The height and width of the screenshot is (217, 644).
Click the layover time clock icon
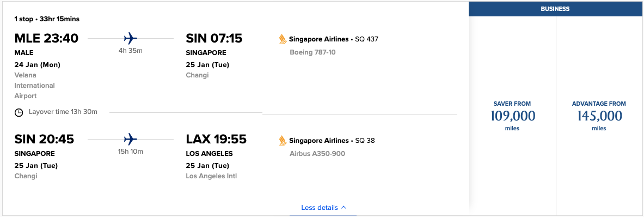click(x=19, y=112)
